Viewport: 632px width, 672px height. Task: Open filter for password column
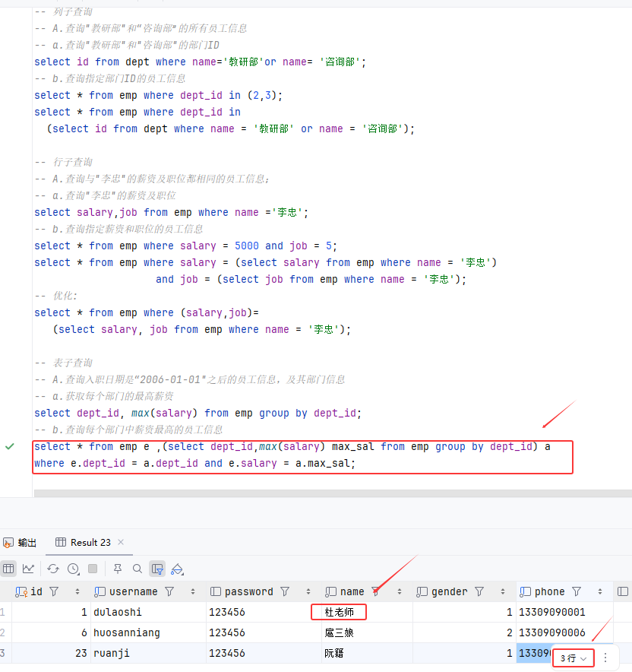[285, 591]
